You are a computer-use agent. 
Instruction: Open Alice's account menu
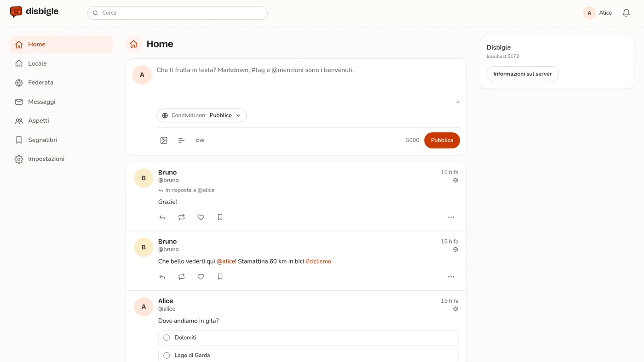click(x=598, y=13)
